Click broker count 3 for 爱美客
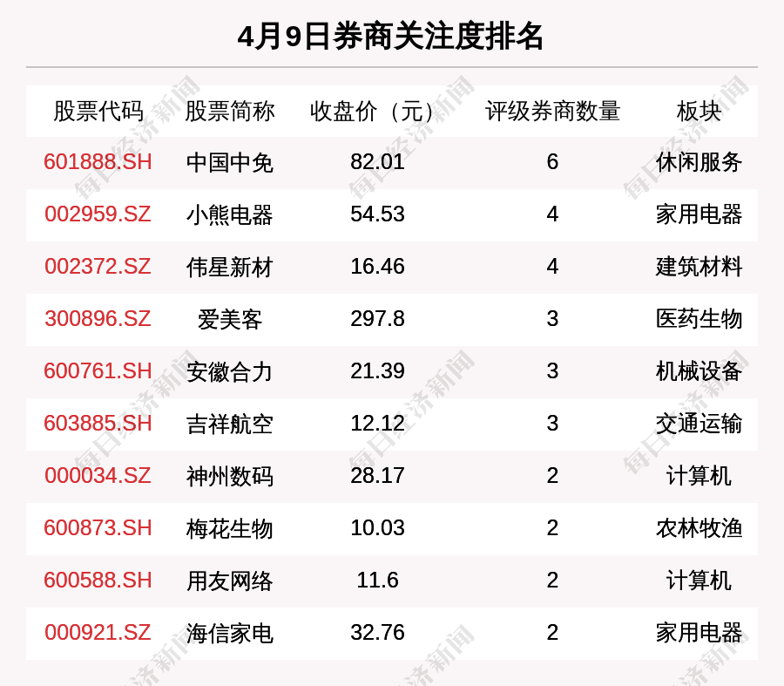Screen dimensions: 784x686 pyautogui.click(x=552, y=319)
